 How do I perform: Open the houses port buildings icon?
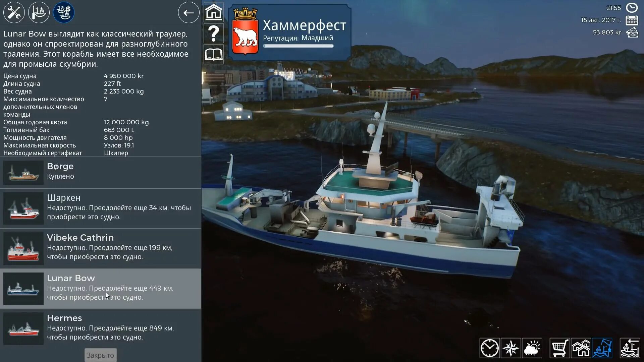(x=581, y=348)
